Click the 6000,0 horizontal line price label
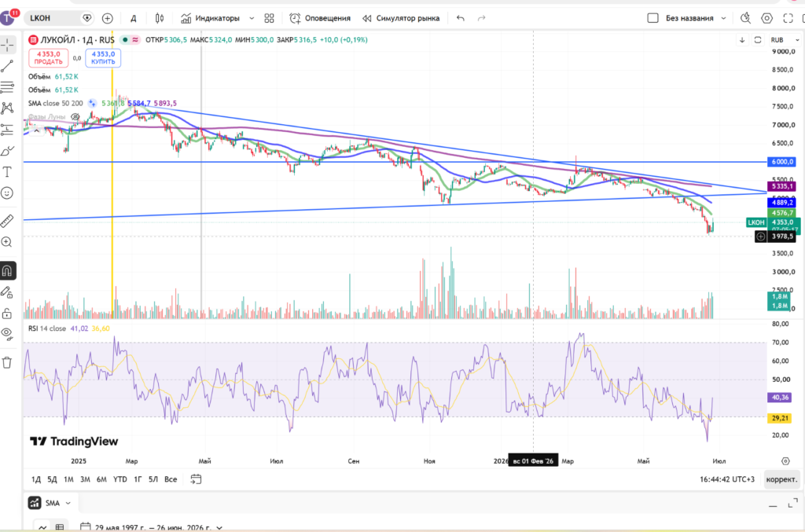 coord(782,162)
